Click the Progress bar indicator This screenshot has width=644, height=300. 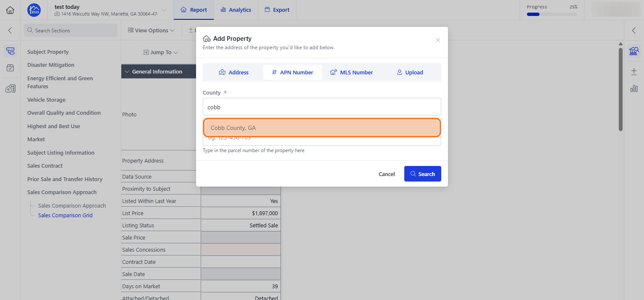click(x=552, y=14)
